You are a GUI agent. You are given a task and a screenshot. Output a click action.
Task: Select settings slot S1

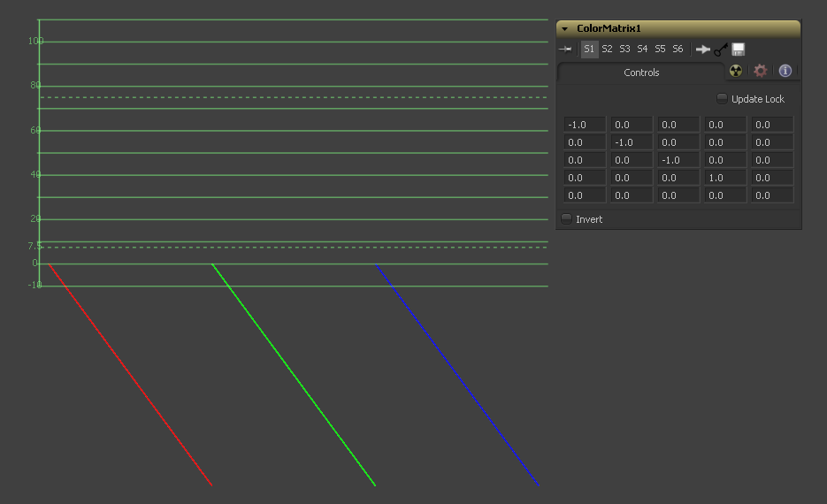click(589, 49)
